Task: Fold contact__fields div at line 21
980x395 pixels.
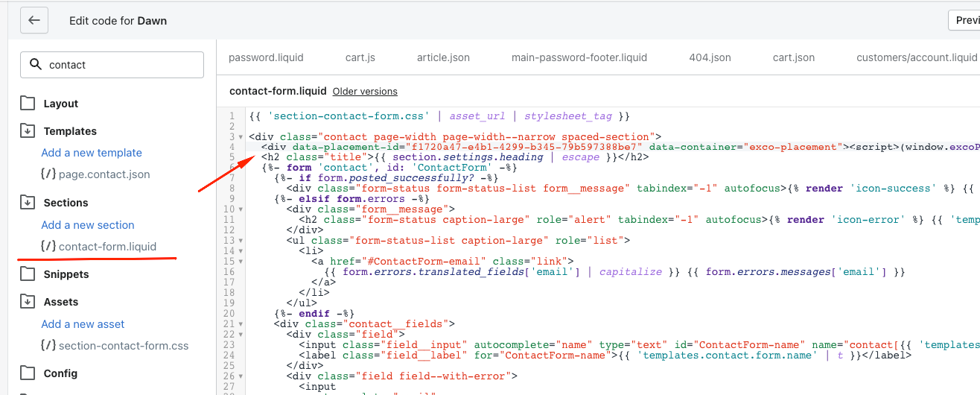Action: pyautogui.click(x=241, y=324)
